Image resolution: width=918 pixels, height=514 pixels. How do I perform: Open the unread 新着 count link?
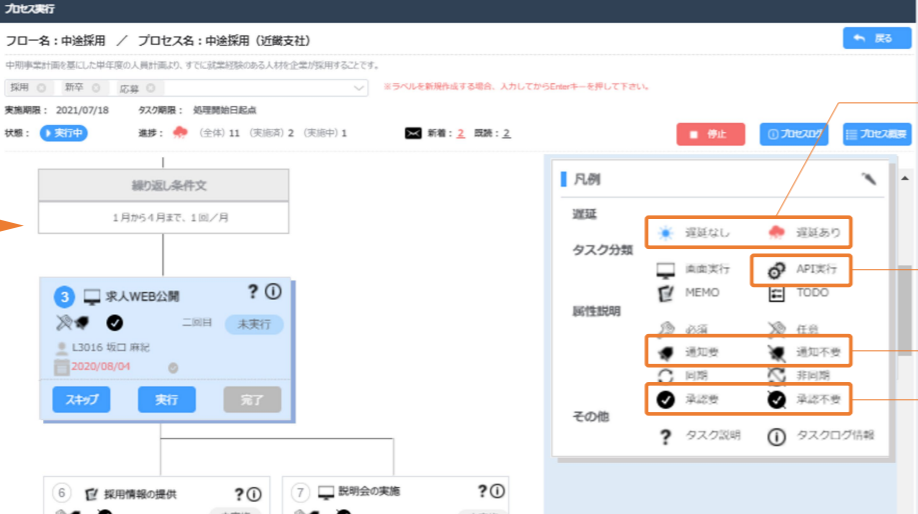[x=460, y=133]
